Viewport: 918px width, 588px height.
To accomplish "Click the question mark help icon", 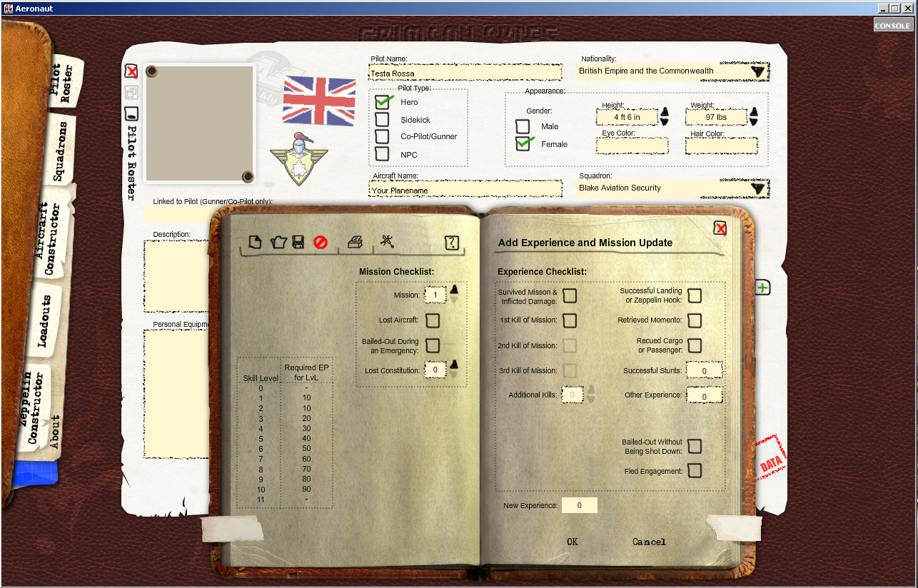I will click(x=451, y=243).
